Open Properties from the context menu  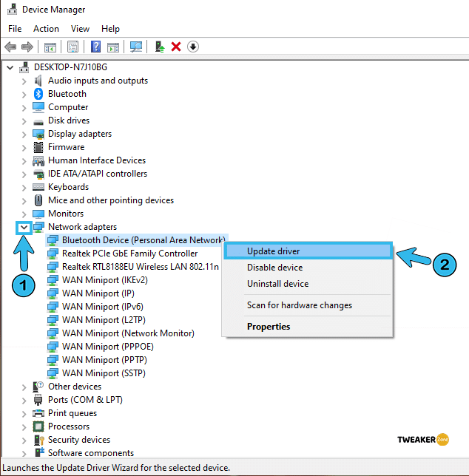(x=308, y=327)
